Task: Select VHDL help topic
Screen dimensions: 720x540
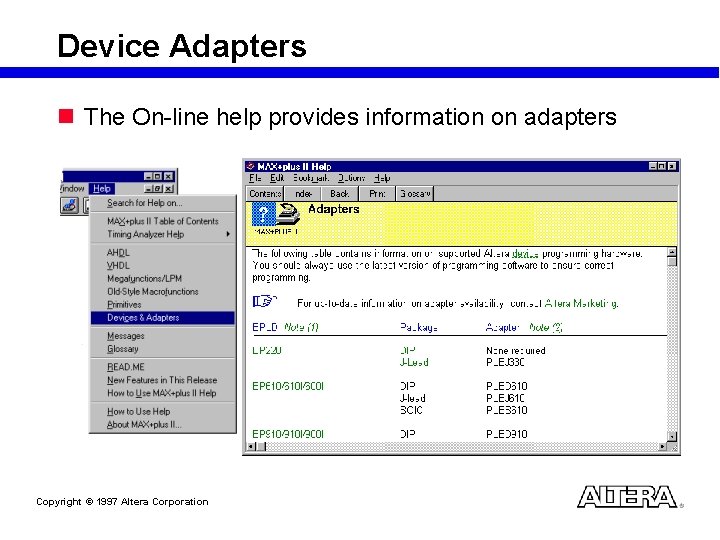Action: pos(118,265)
